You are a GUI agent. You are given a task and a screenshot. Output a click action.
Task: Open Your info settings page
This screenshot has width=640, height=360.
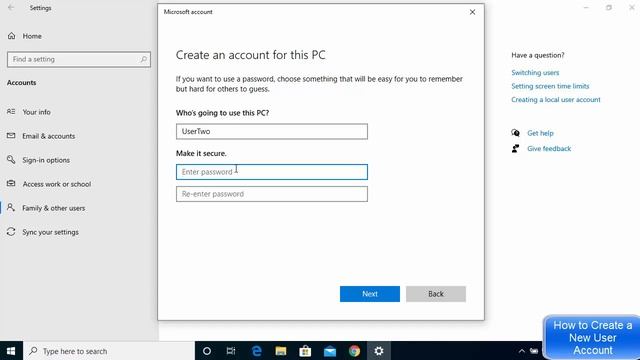coord(36,112)
